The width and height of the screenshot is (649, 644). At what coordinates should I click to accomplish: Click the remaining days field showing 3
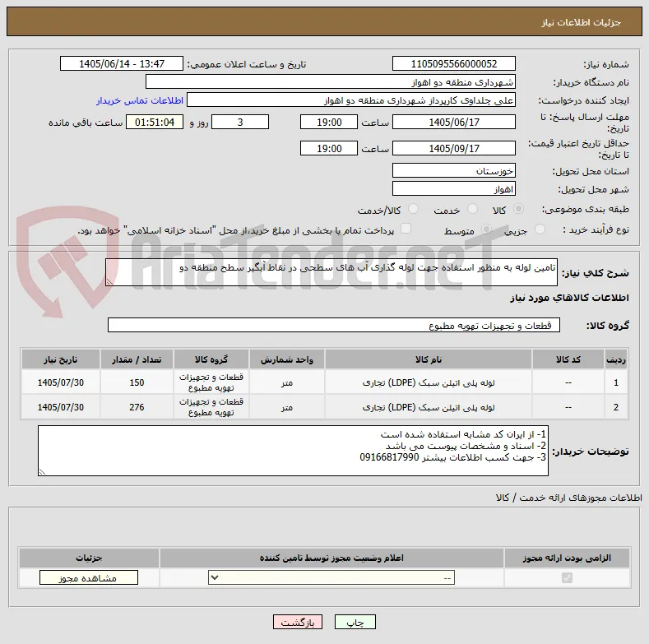(240, 122)
